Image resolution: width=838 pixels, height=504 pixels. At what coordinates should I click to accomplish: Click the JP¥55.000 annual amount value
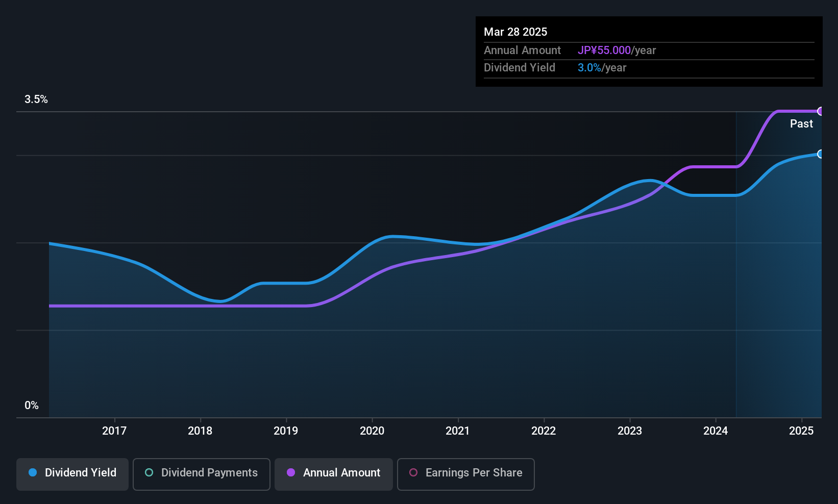(x=604, y=51)
